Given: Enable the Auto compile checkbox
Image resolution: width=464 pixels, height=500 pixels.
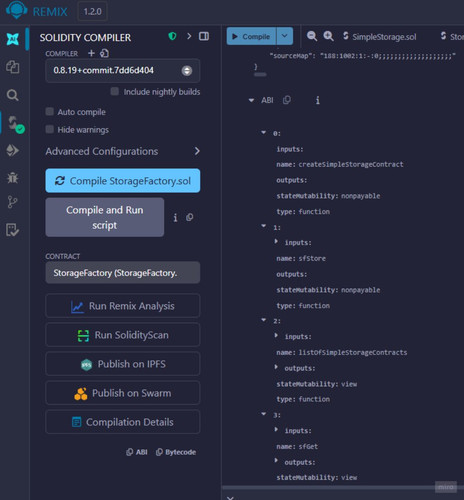Looking at the screenshot, I should [50, 111].
